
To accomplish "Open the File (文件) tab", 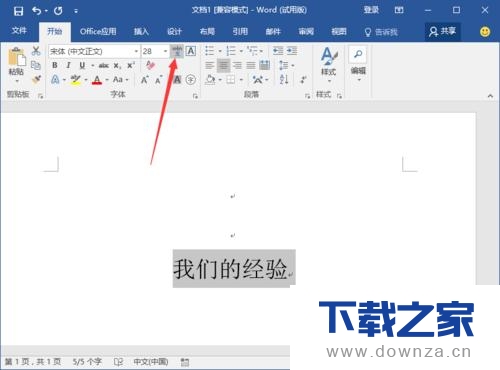I will point(19,31).
